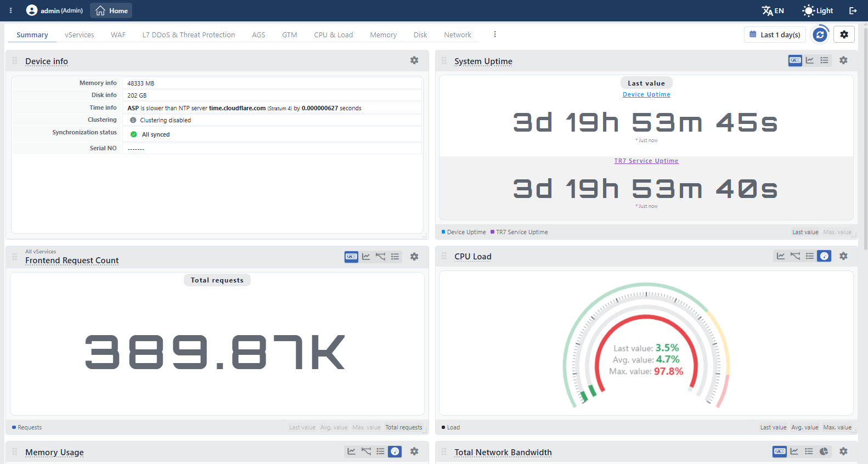Screen dimensions: 868x464
Task: Open the EN language dropdown
Action: [773, 10]
